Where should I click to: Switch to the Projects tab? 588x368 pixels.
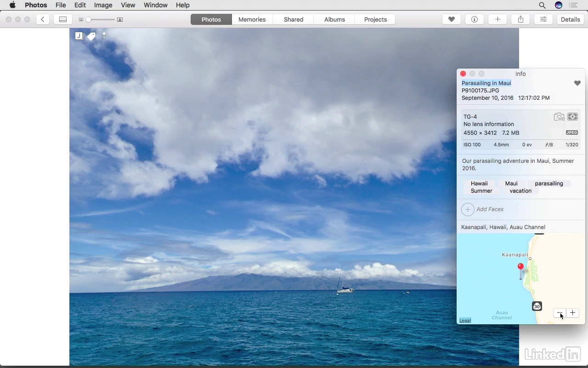click(x=375, y=19)
